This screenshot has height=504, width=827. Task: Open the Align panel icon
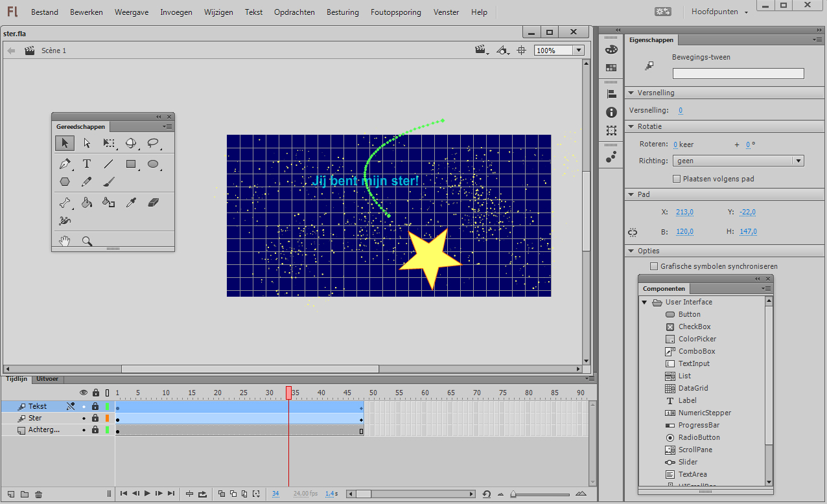(x=611, y=95)
